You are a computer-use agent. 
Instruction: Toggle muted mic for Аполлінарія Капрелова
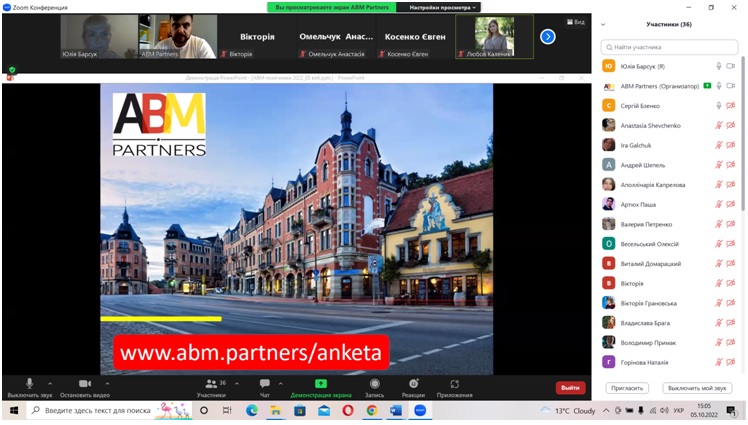(x=718, y=185)
